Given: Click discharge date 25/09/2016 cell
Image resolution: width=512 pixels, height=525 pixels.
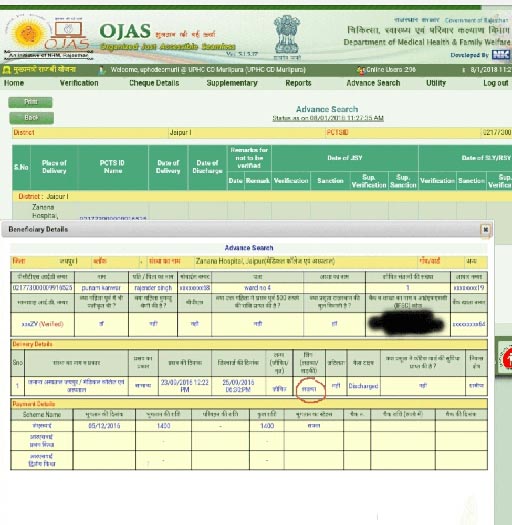Looking at the screenshot, I should point(238,386).
